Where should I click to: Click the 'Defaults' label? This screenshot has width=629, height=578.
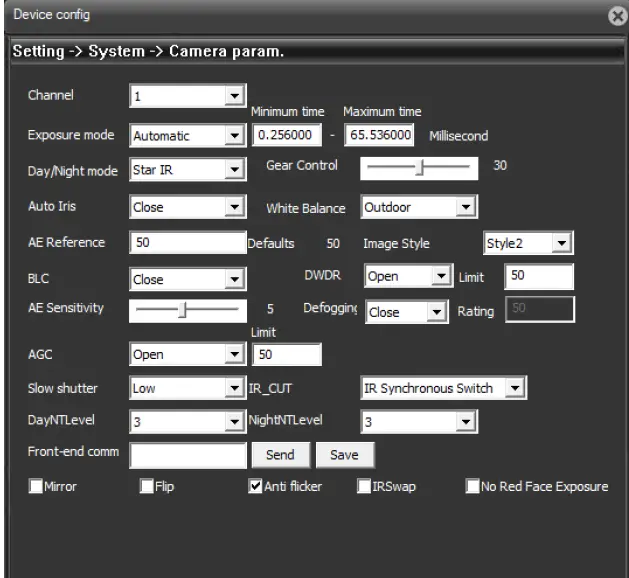point(271,243)
